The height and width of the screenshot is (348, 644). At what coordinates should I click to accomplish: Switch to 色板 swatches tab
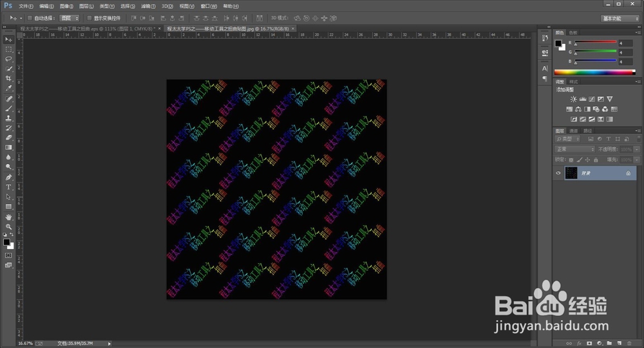(x=573, y=32)
